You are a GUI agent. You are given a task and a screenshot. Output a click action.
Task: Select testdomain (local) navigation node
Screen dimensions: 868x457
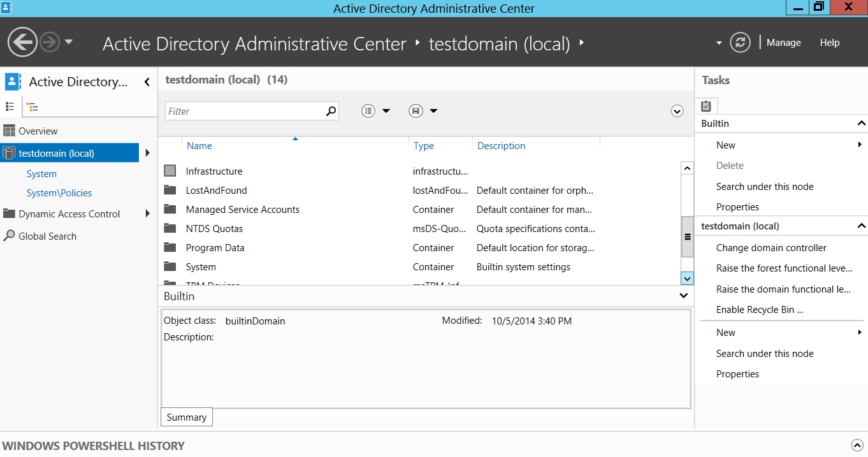coord(69,153)
